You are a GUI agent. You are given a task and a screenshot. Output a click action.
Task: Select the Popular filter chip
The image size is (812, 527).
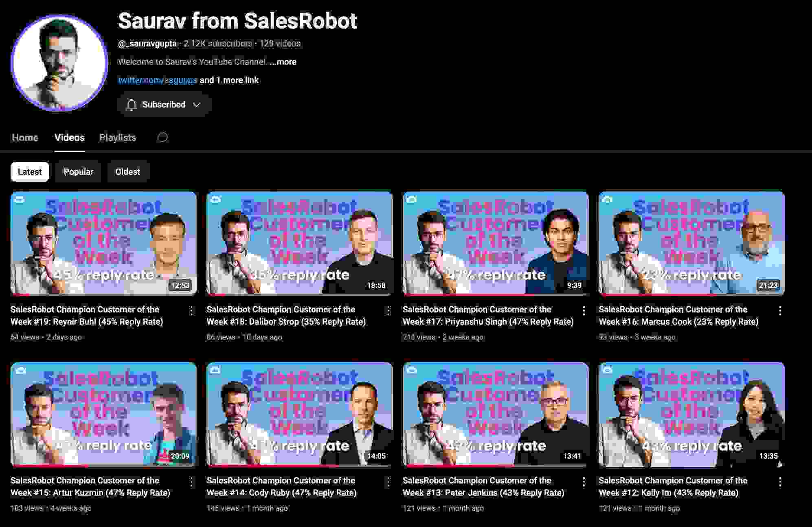(x=78, y=171)
